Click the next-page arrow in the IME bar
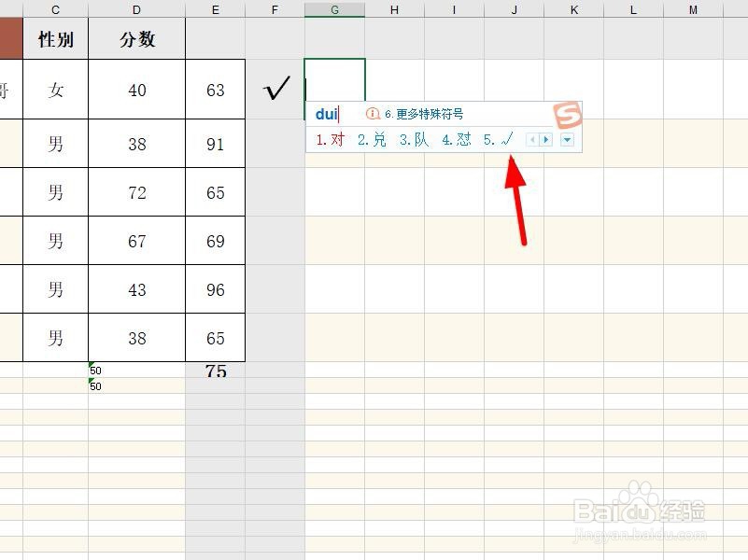The image size is (748, 560). (546, 138)
